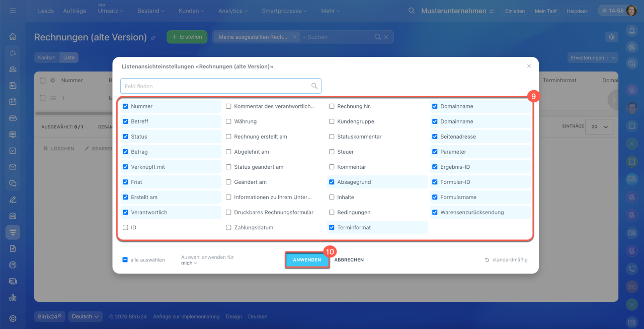Screen dimensions: 644x329
Task: Open the mail envelope icon in sidebar
Action: [13, 167]
